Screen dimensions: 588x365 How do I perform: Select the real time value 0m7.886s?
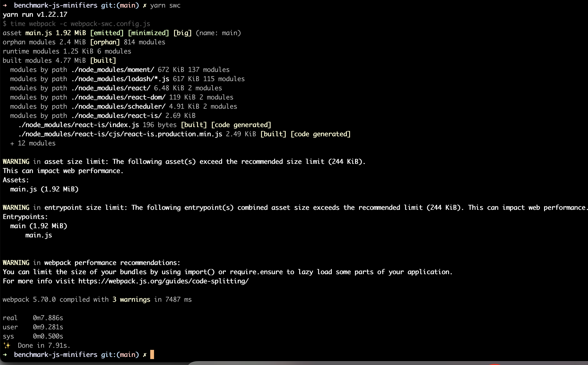point(48,318)
